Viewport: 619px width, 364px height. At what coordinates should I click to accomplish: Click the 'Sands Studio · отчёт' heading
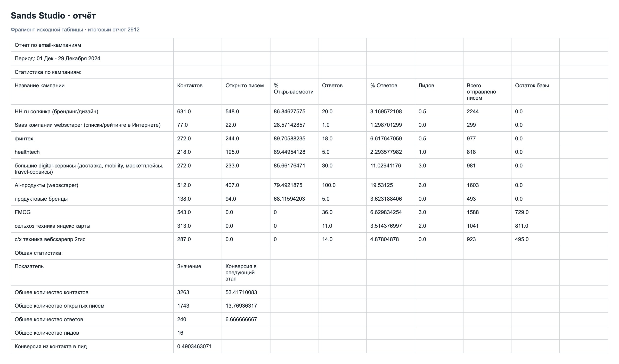coord(53,16)
